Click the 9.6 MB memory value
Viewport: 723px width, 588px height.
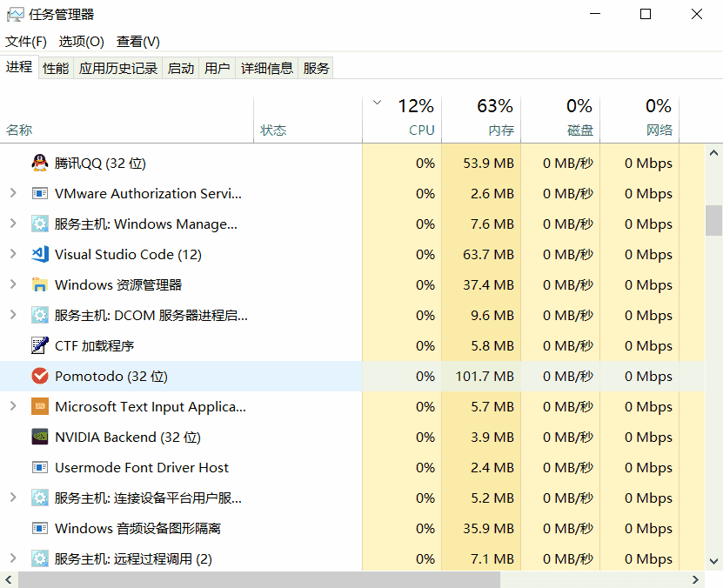[x=492, y=315]
